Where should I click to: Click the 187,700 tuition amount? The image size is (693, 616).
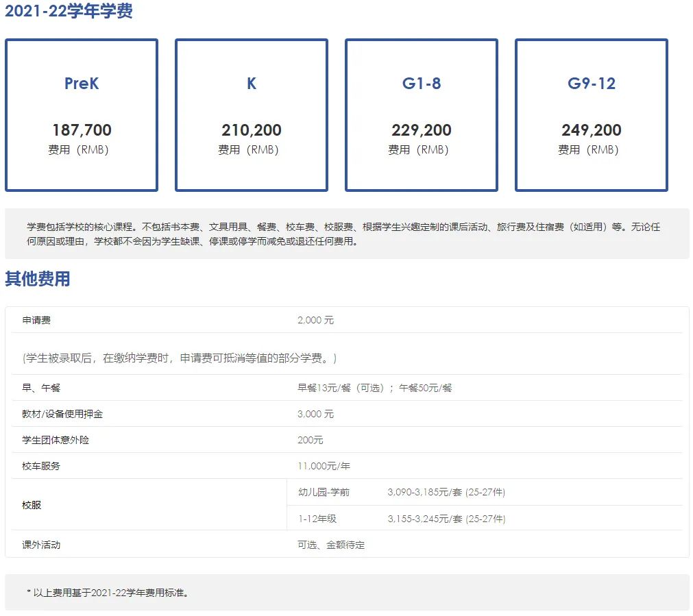(x=82, y=130)
